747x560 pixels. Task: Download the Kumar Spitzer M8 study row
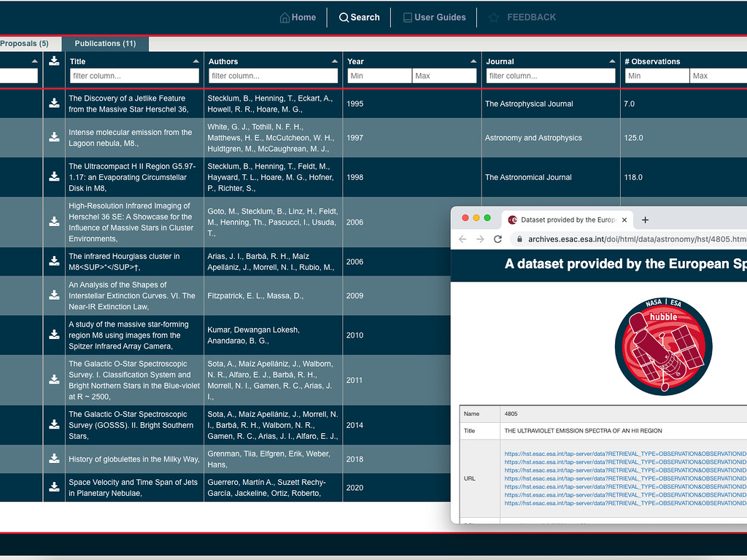coord(54,335)
